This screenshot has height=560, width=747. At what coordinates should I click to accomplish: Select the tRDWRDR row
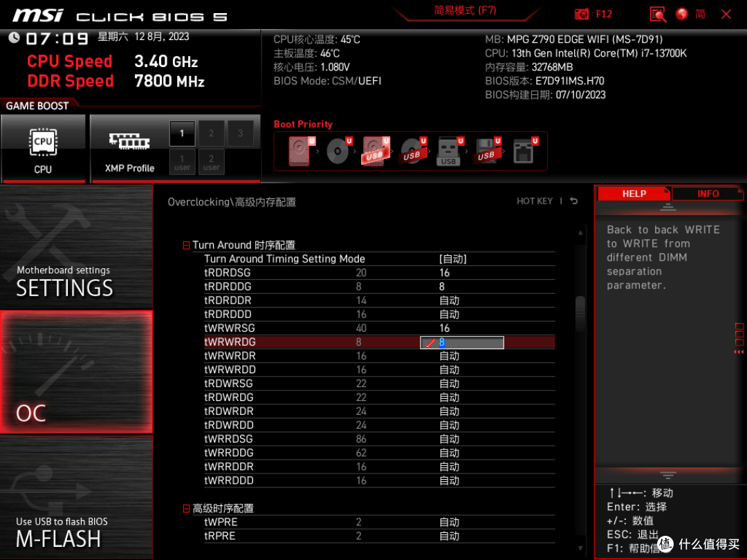[x=379, y=411]
